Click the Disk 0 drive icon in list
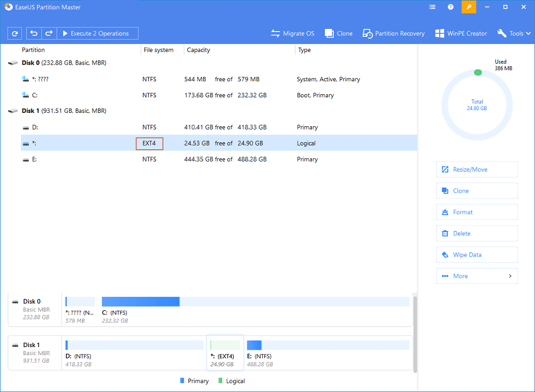 (13, 63)
